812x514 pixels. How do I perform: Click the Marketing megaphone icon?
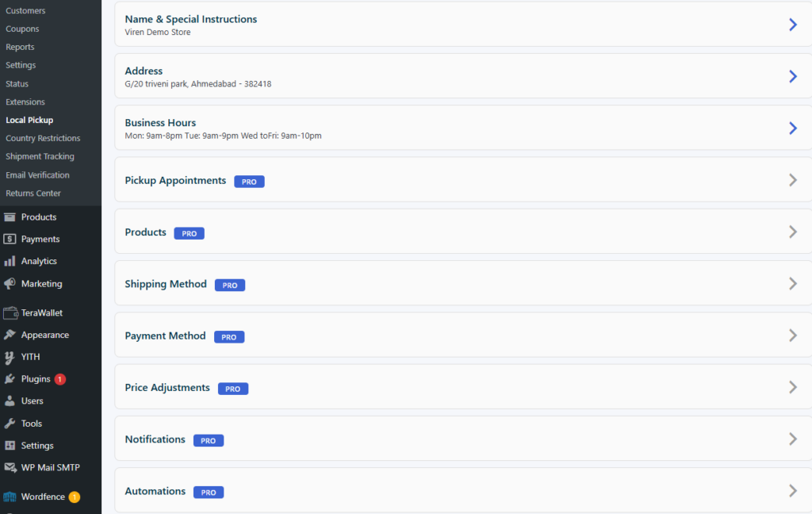pyautogui.click(x=10, y=284)
